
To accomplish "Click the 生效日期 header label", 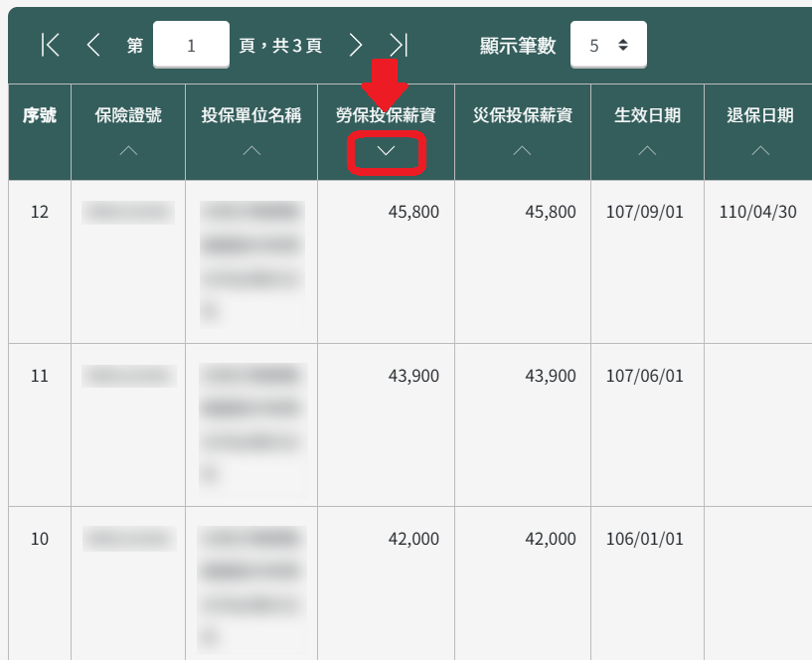I will point(647,116).
